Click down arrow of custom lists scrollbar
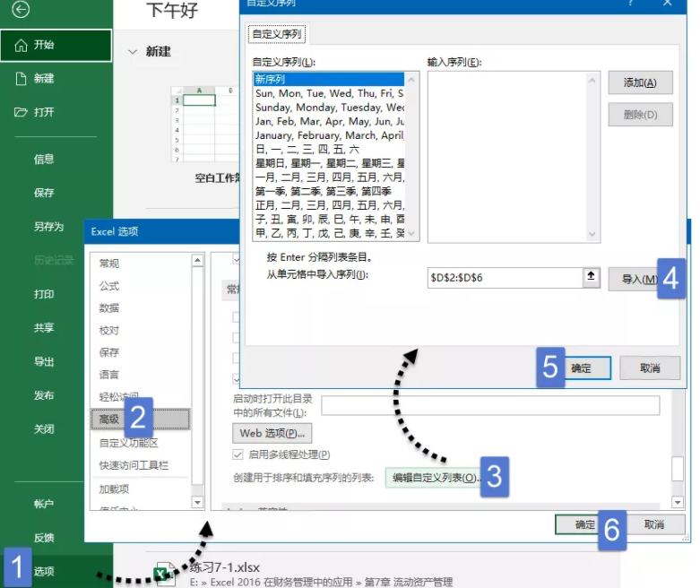Viewport: 700px width, 588px height. 411,233
